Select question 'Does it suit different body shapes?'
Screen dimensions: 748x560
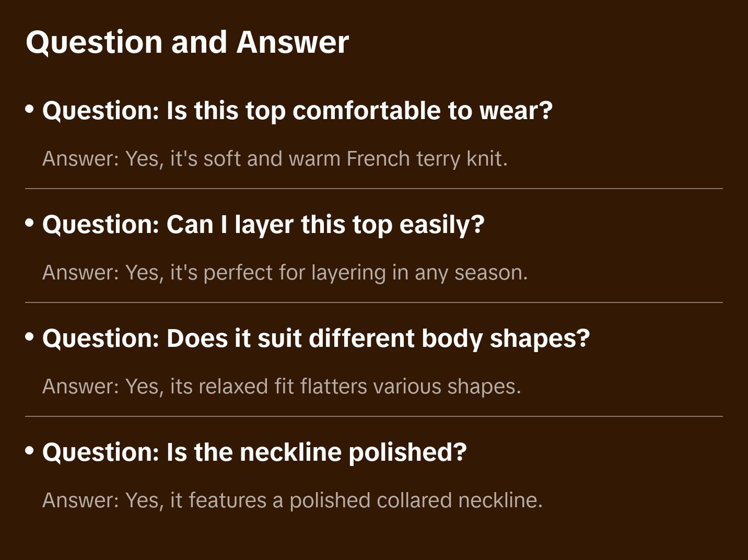315,338
